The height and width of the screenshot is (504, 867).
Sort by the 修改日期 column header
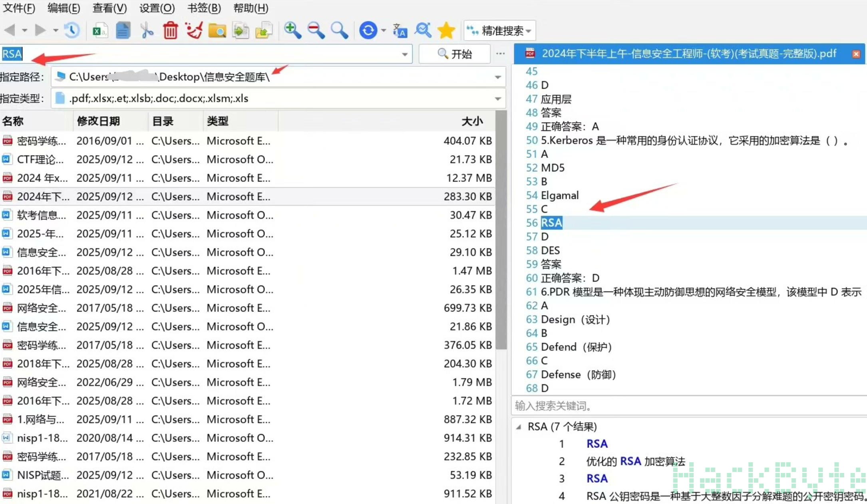[110, 121]
